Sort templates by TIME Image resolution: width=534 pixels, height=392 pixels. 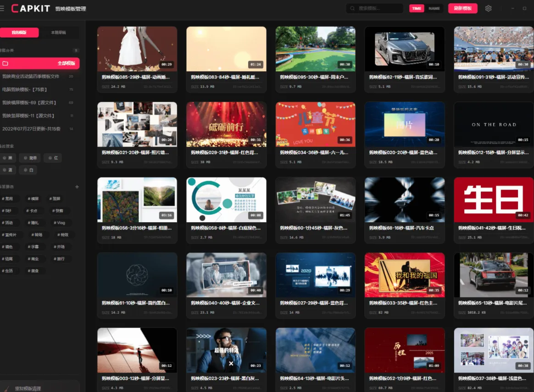(x=417, y=8)
